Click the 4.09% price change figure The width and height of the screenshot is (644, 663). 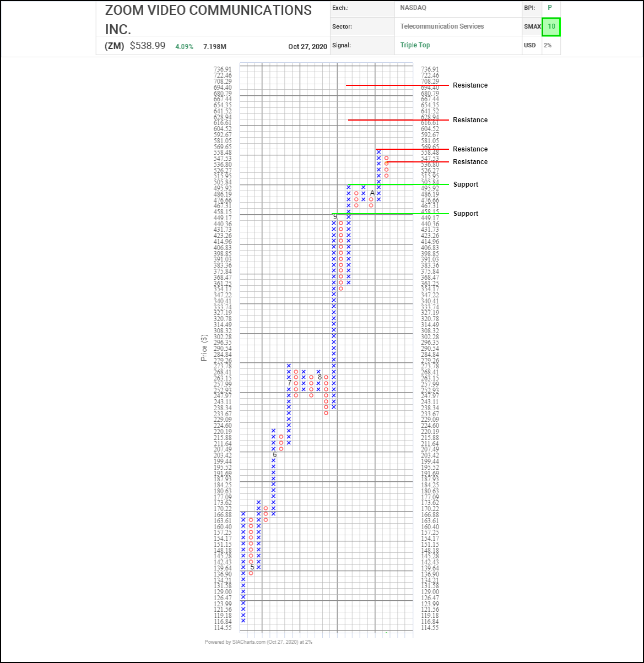coord(184,47)
